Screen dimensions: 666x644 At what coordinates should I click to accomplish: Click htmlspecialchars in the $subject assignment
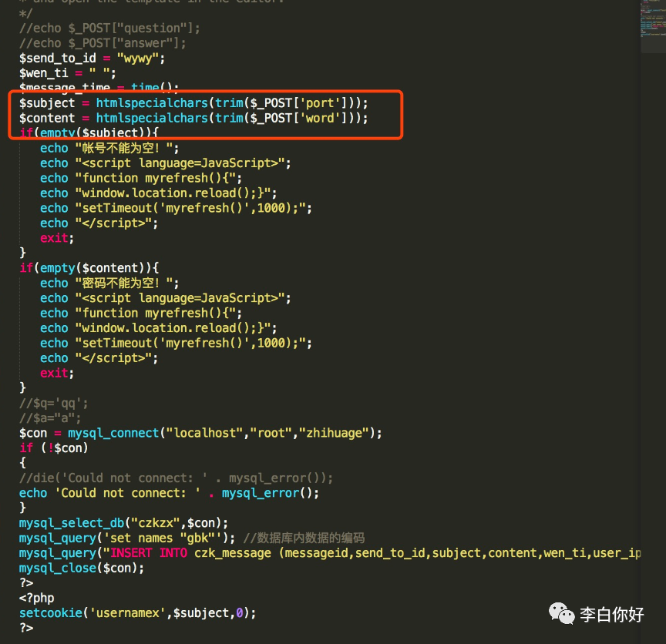coord(152,103)
